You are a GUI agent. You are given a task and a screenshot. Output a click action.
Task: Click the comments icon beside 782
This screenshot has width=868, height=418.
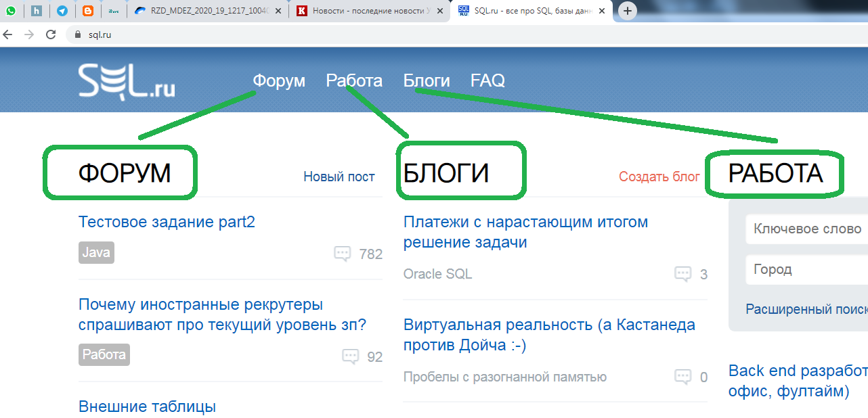click(x=343, y=254)
